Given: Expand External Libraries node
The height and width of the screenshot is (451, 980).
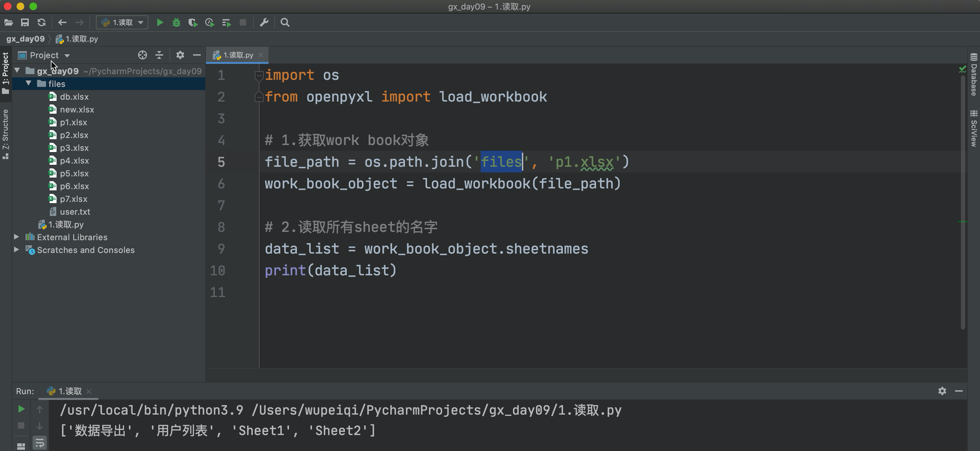Looking at the screenshot, I should pyautogui.click(x=17, y=237).
